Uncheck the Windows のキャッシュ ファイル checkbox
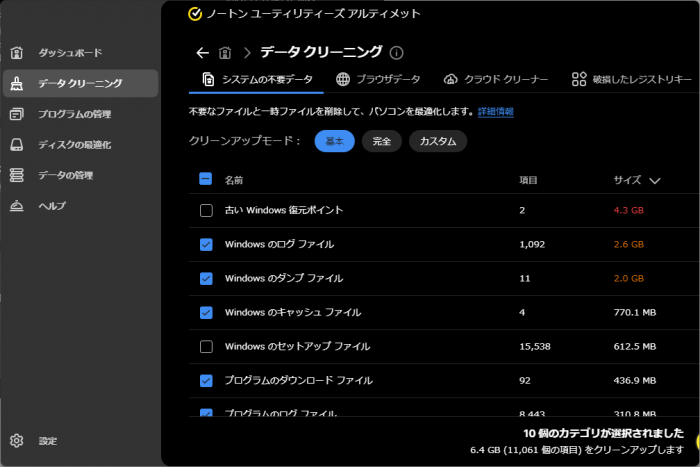This screenshot has height=467, width=700. (x=206, y=313)
